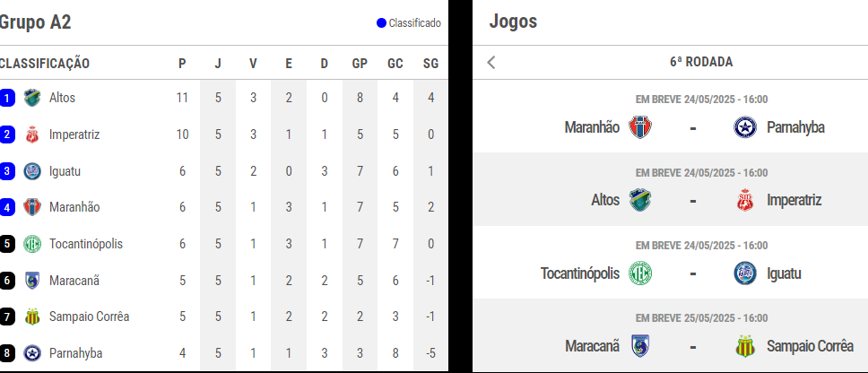
Task: Click the 6ª RODADA round header
Action: pos(701,62)
